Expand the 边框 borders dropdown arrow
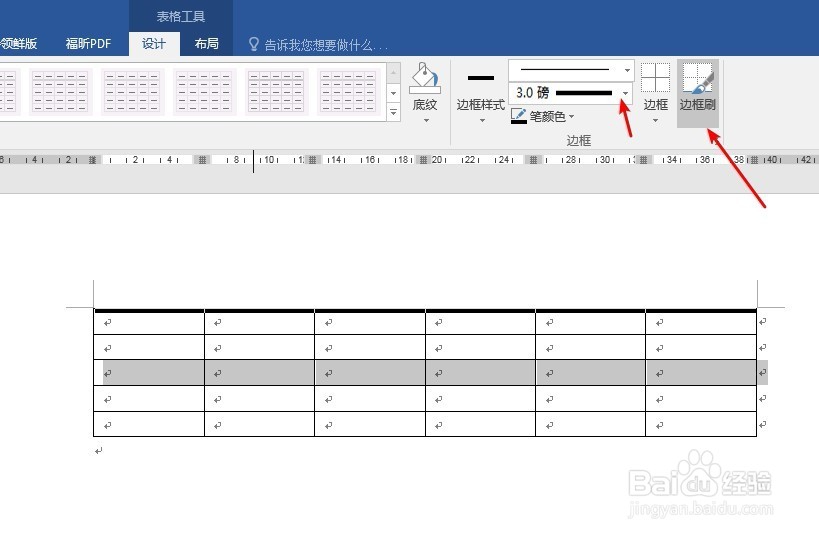819x537 pixels. [x=656, y=121]
